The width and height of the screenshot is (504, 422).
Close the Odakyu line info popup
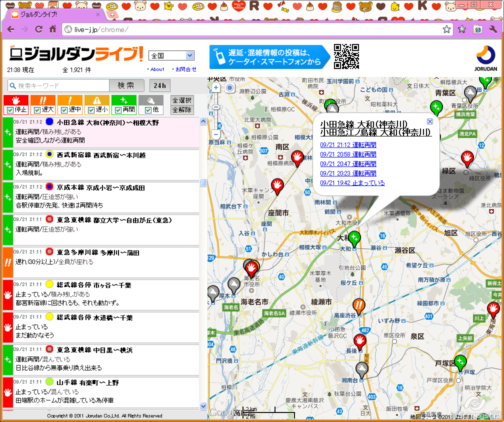point(429,121)
